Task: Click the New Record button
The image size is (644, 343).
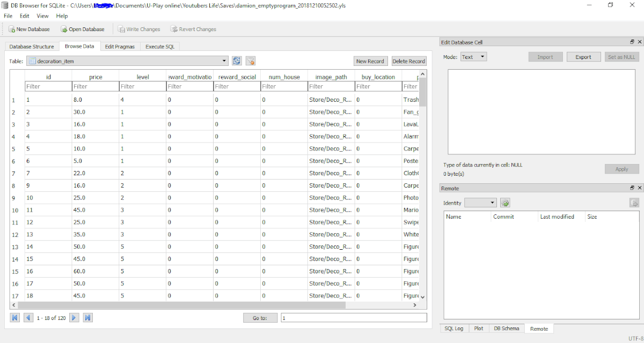Action: (x=370, y=61)
